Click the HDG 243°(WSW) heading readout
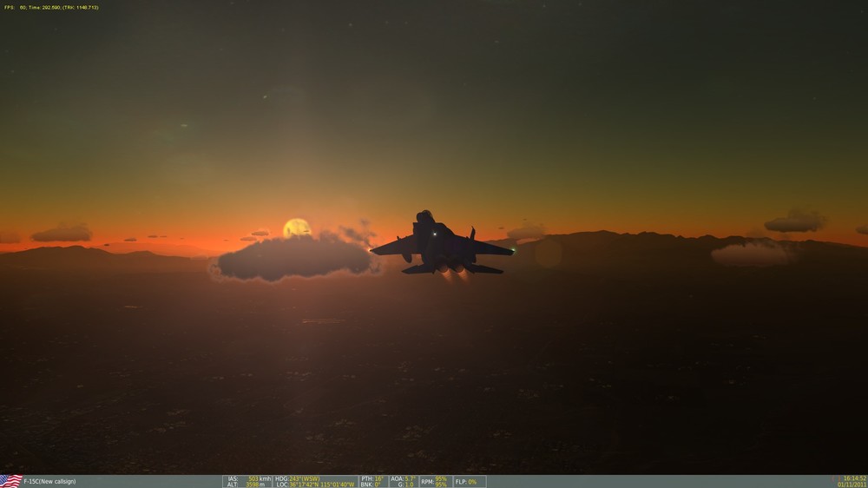 click(x=297, y=478)
